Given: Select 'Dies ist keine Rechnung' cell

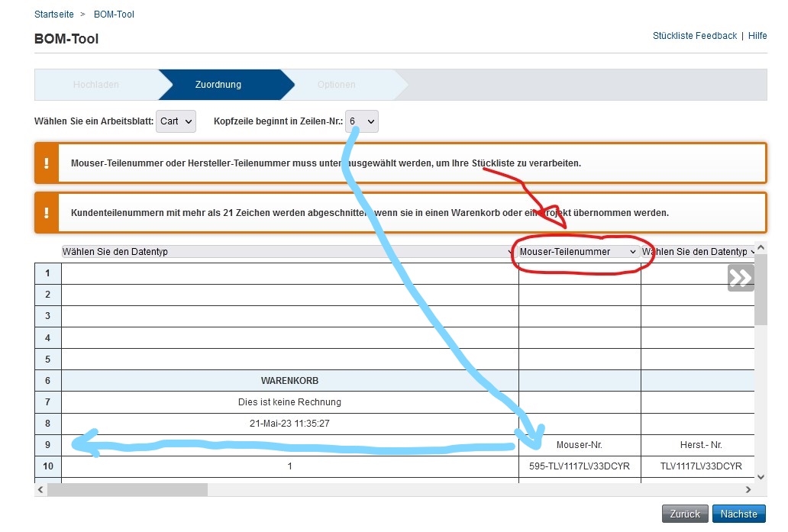Looking at the screenshot, I should tap(290, 402).
